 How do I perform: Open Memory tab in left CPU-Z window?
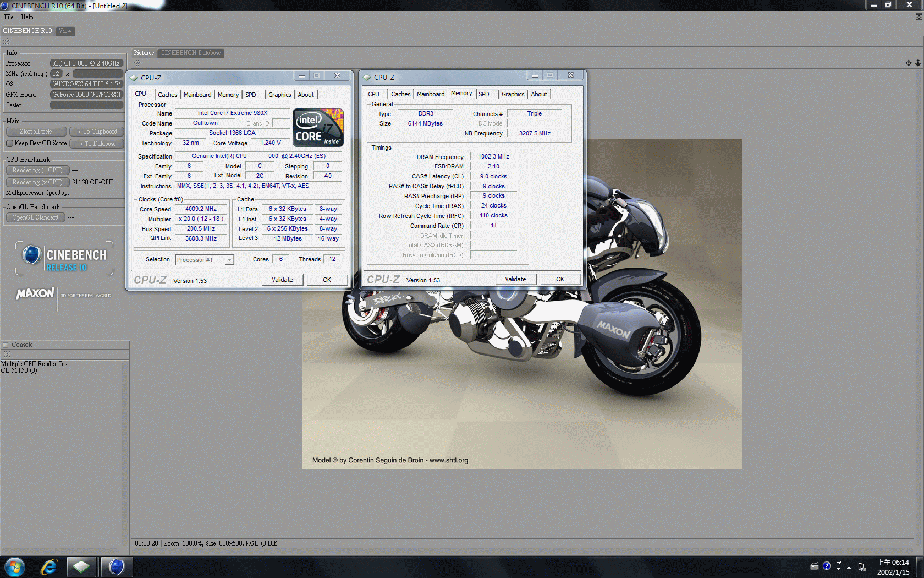(228, 95)
